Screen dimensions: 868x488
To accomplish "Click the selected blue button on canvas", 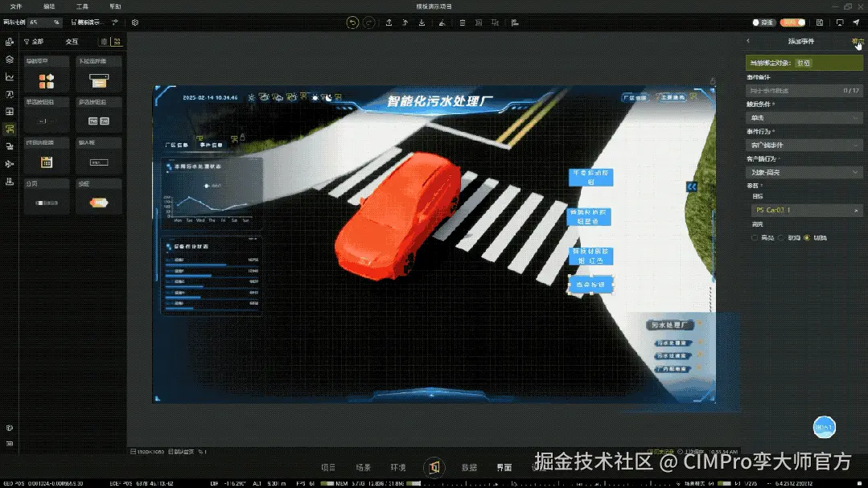I will point(590,285).
